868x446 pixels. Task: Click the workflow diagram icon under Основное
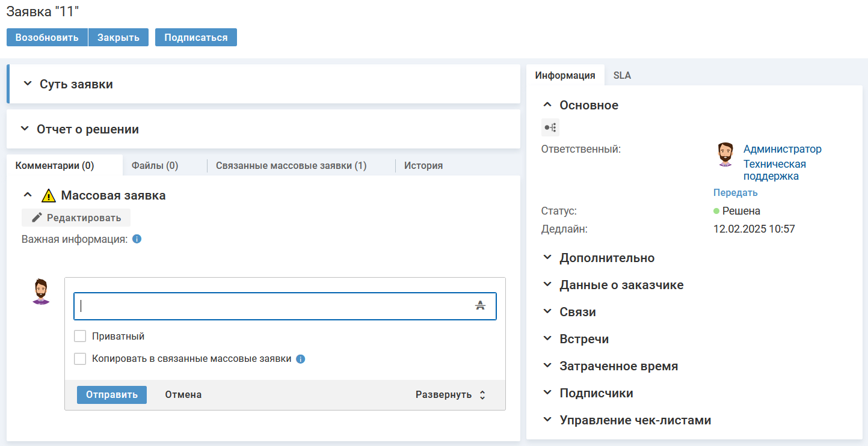click(x=550, y=127)
